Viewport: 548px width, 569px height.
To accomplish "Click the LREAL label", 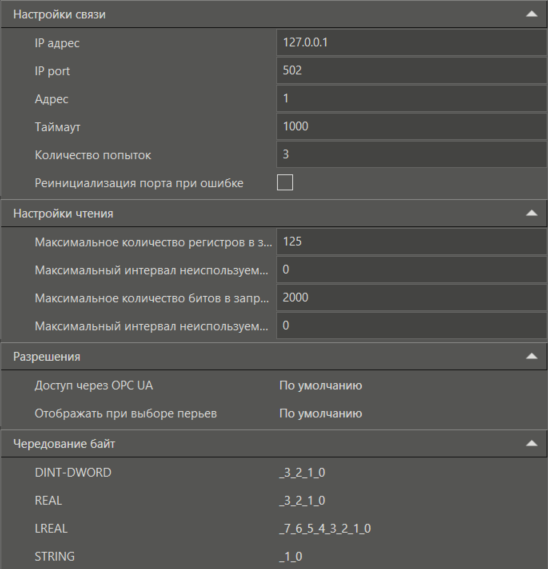I will tap(51, 528).
